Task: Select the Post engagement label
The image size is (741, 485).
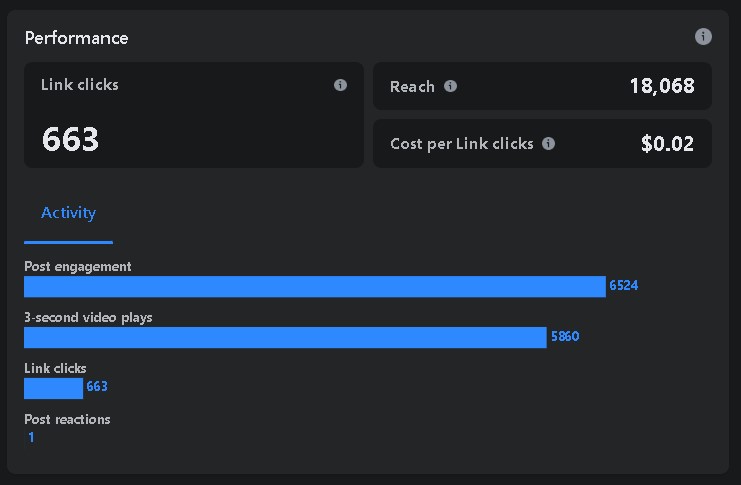Action: pyautogui.click(x=78, y=266)
